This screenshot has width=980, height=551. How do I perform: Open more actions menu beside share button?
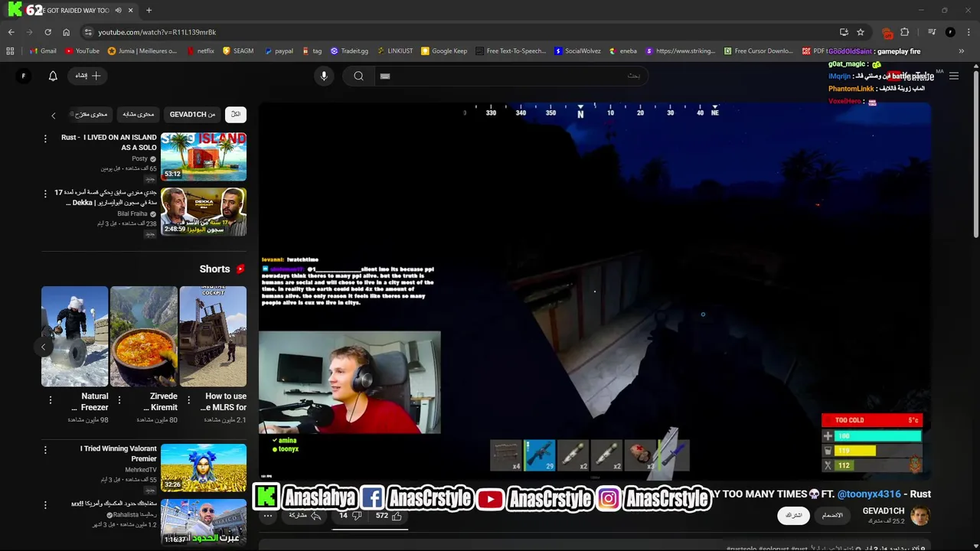(x=268, y=516)
